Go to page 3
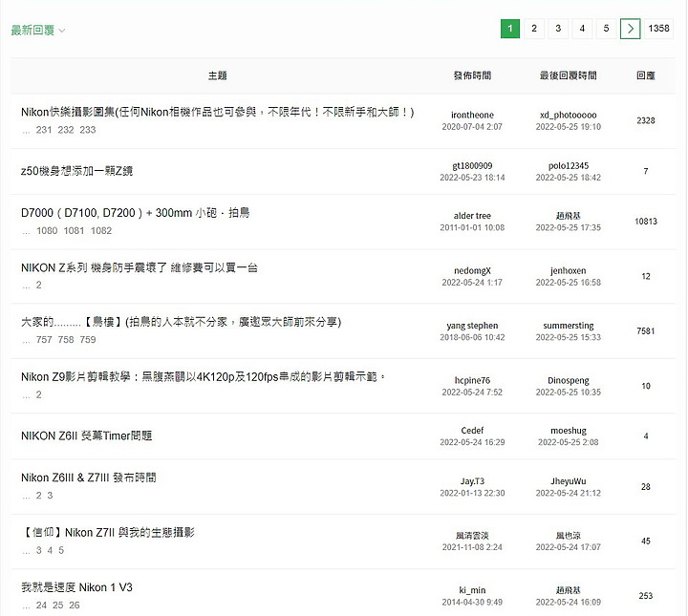Image resolution: width=688 pixels, height=616 pixels. point(558,29)
